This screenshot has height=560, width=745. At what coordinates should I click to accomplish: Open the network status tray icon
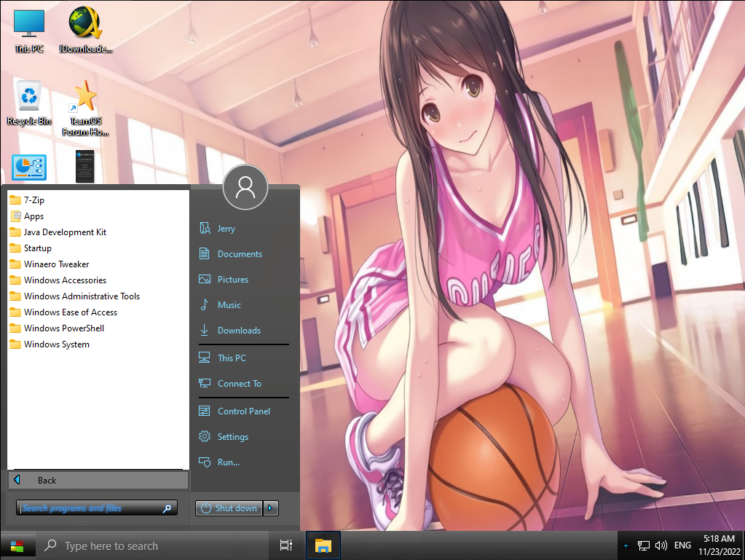pos(643,545)
